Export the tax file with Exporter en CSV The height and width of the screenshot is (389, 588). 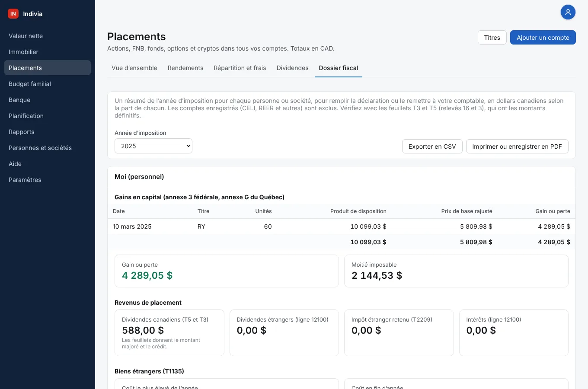click(432, 147)
